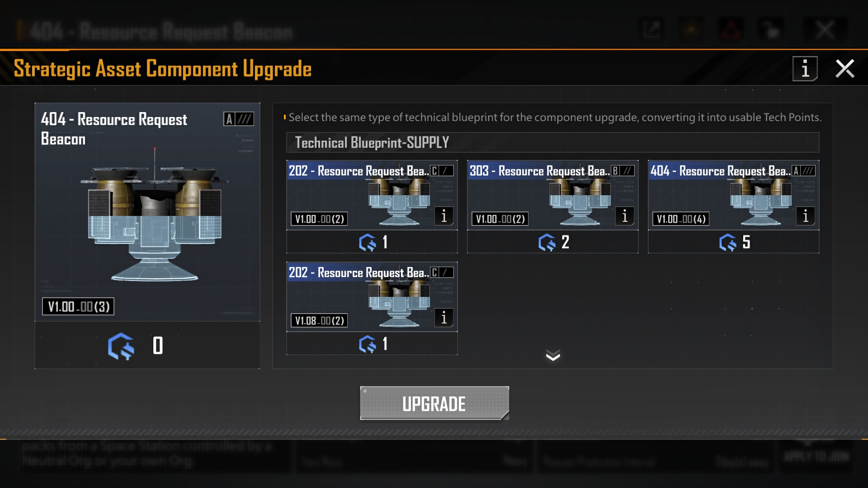Expand blueprint list with down chevron

[553, 356]
